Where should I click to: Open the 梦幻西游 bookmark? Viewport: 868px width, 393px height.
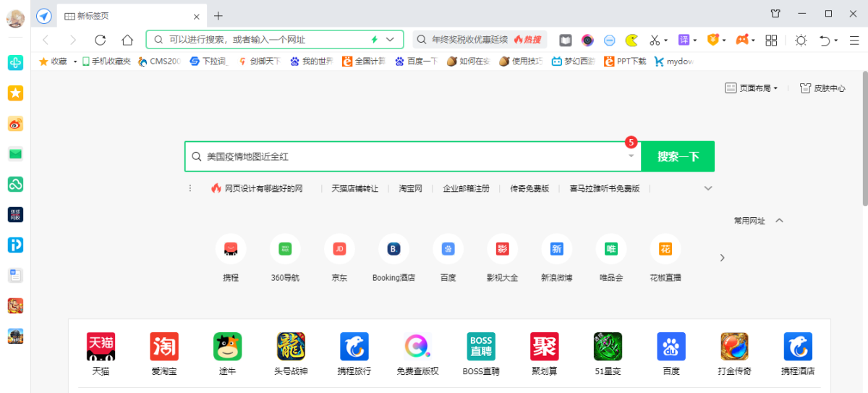574,62
